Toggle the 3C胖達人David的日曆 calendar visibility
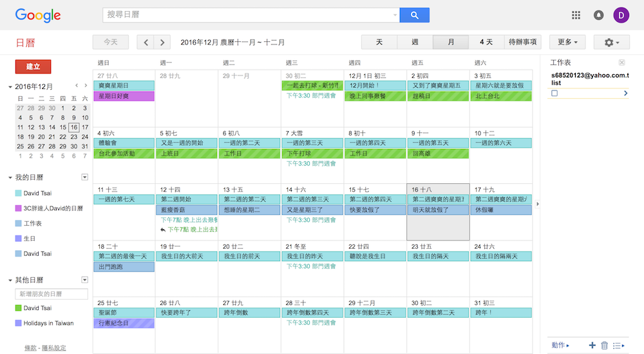Viewport: 644px width, 354px height. coord(19,208)
